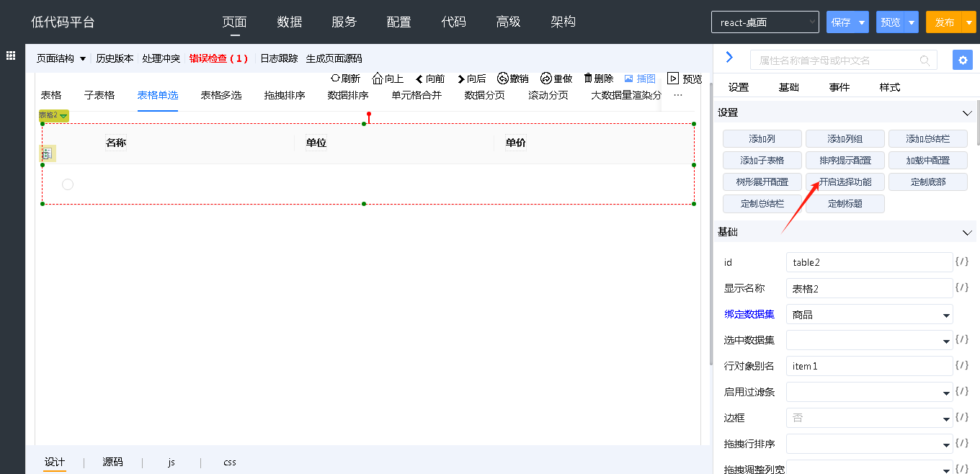Screen dimensions: 980x474
Task: Select the radio button in the table row
Action: coord(68,184)
